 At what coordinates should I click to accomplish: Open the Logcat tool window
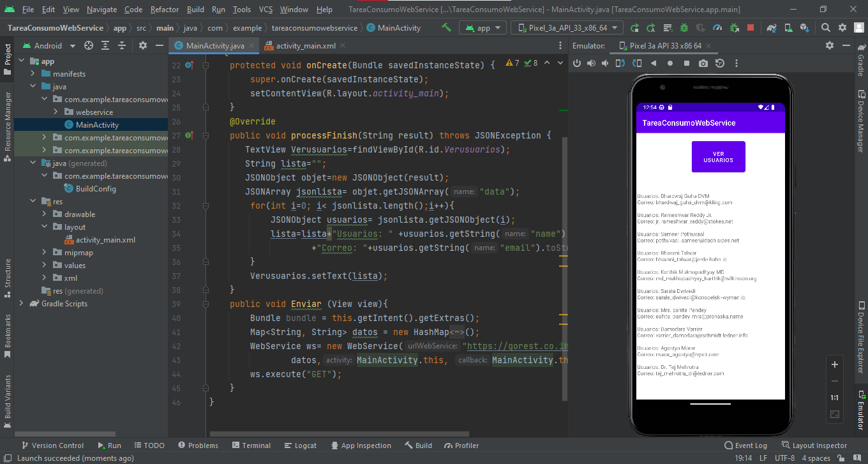[299, 445]
